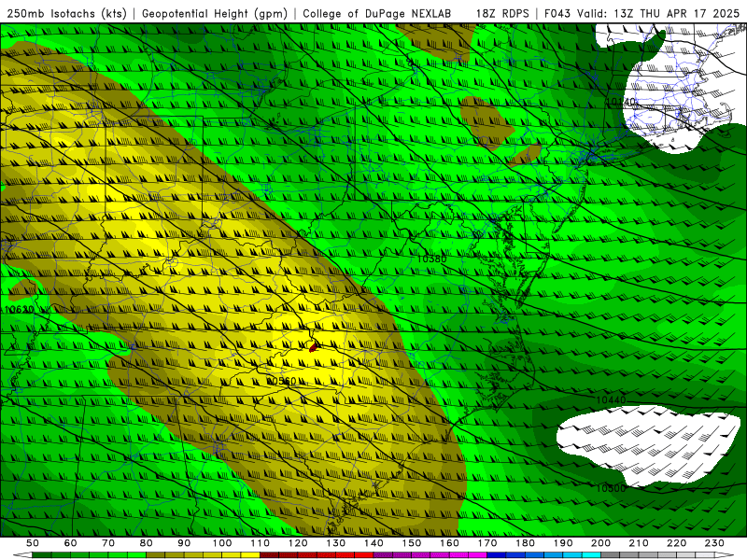Click the 170 kts color scale label

point(487,543)
